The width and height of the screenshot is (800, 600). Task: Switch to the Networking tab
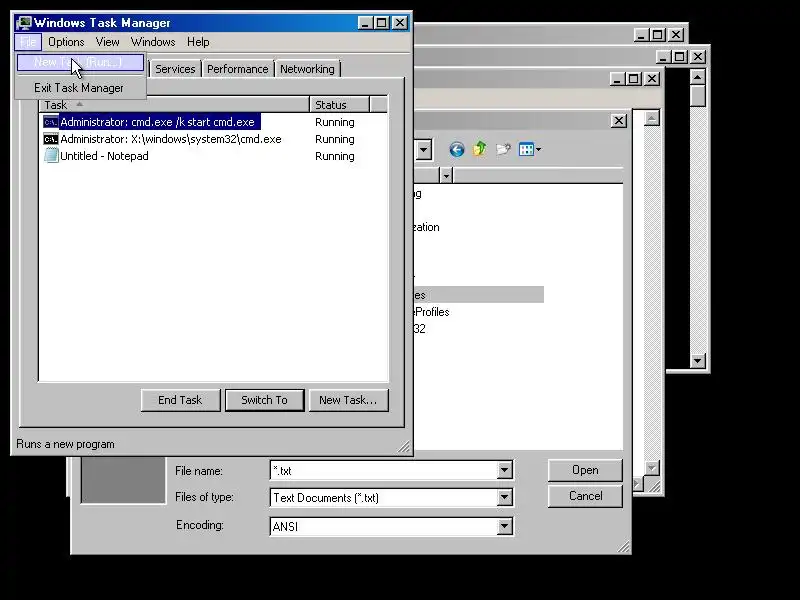pyautogui.click(x=307, y=69)
